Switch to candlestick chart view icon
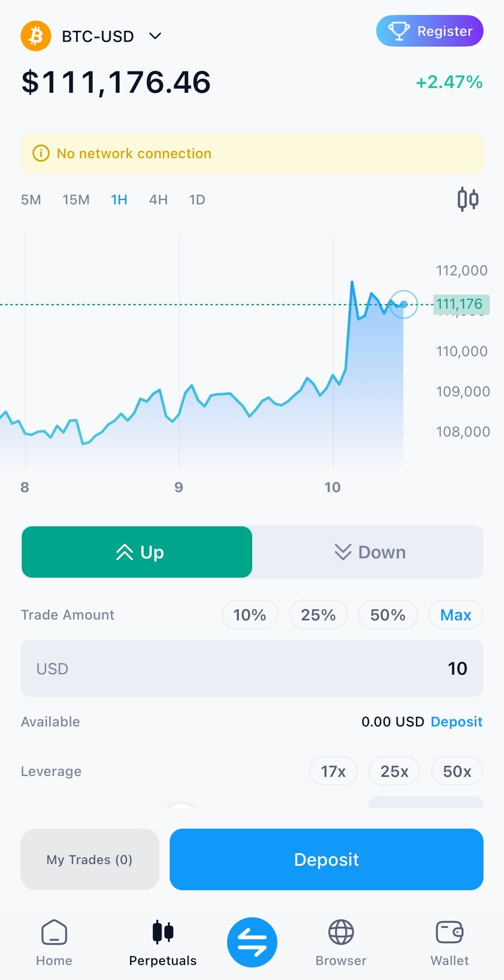504x980 pixels. coord(468,199)
